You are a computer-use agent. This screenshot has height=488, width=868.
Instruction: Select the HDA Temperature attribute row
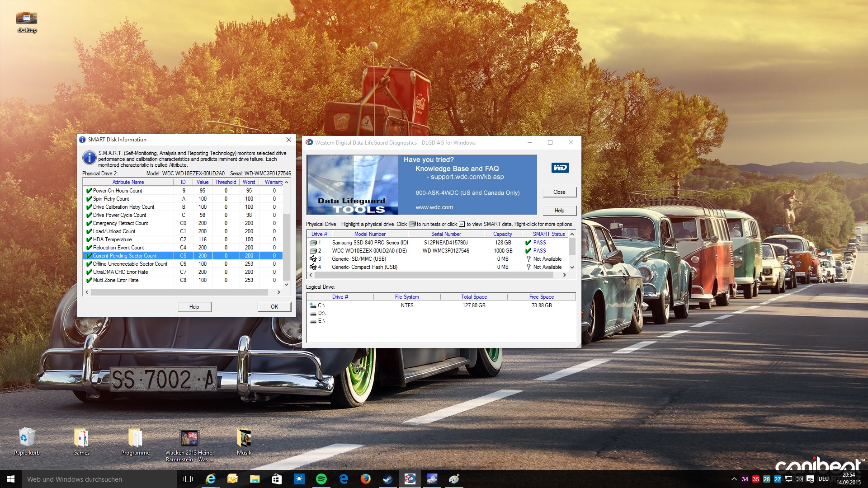(112, 239)
